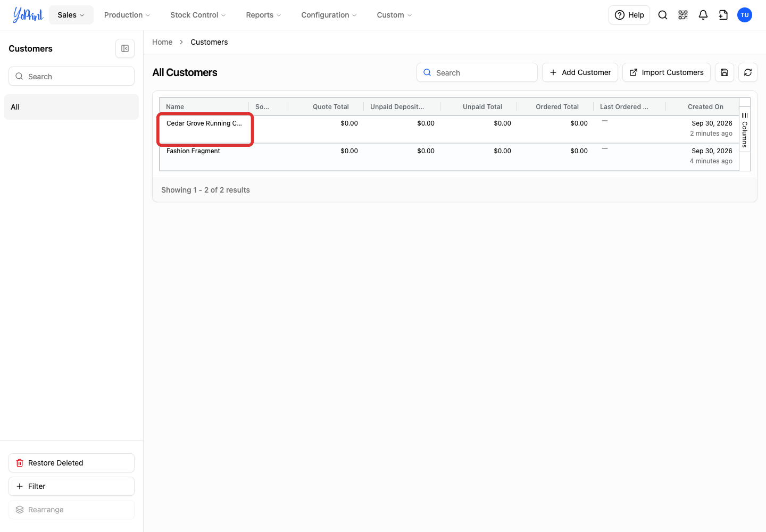
Task: Expand the Sales menu
Action: [71, 15]
